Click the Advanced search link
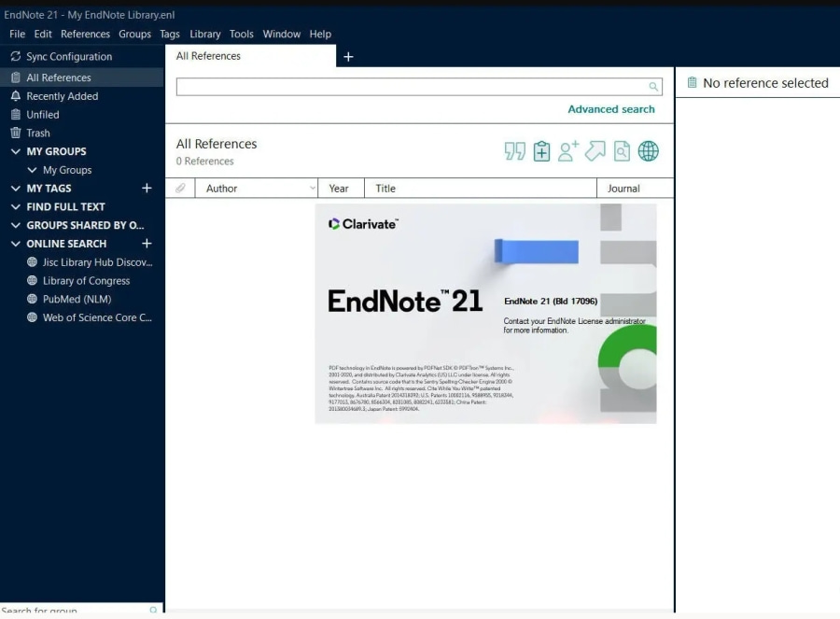The width and height of the screenshot is (840, 619). (611, 109)
